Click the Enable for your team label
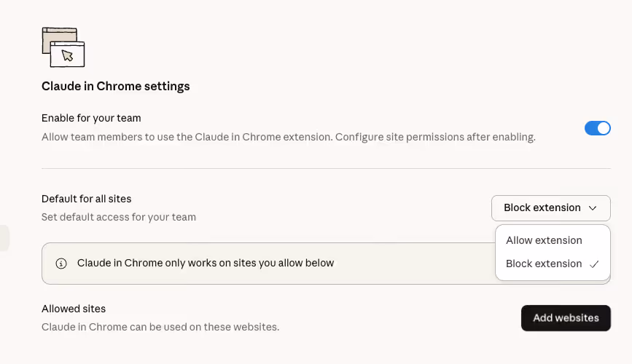This screenshot has width=632, height=364. 91,118
